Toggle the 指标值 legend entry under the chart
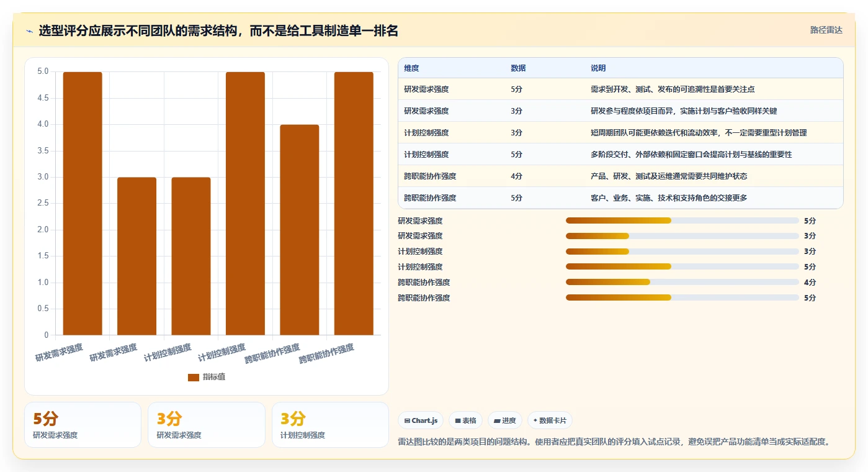Screen dimensions: 868x472 click(207, 377)
